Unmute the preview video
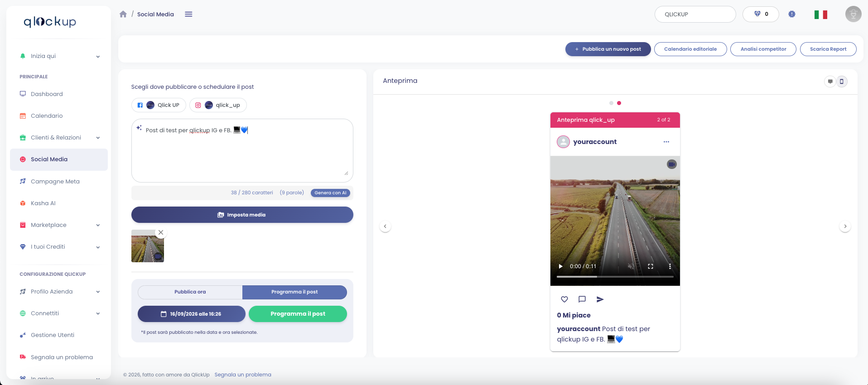Image resolution: width=868 pixels, height=385 pixels. (x=631, y=266)
